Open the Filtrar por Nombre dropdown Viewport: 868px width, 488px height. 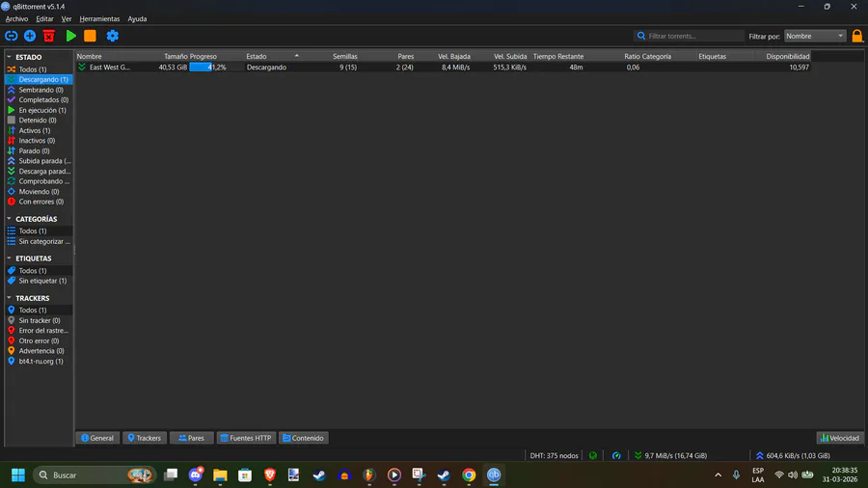click(x=815, y=36)
